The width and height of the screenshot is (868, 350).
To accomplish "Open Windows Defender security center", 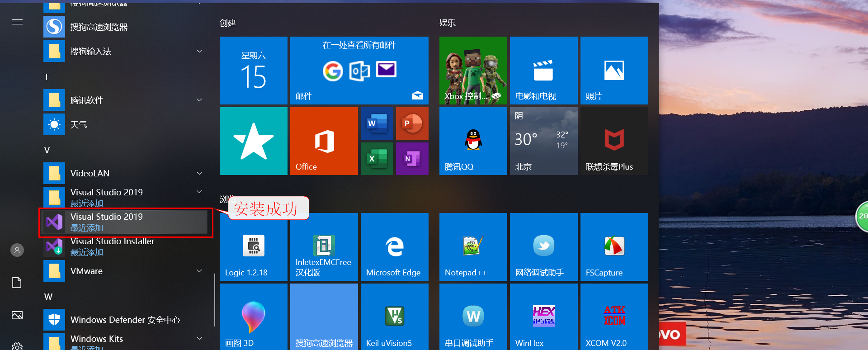I will (125, 320).
